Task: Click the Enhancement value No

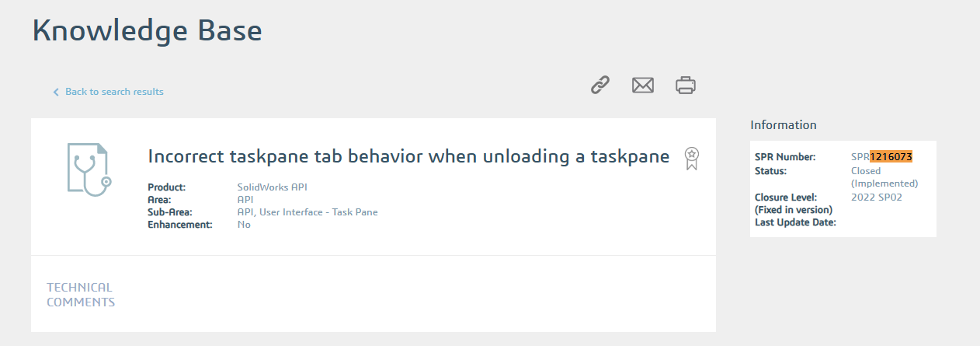Action: click(x=244, y=225)
